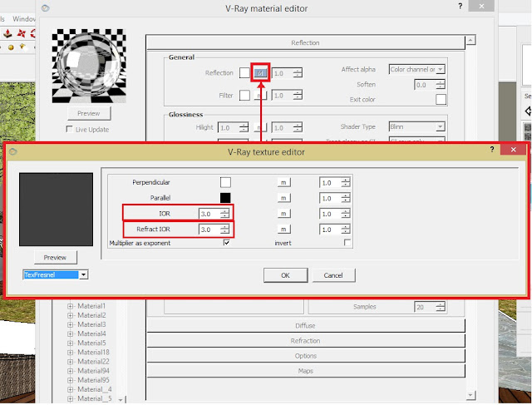This screenshot has height=405, width=532.
Task: Click the Filter map 'm' button
Action: pyautogui.click(x=260, y=96)
